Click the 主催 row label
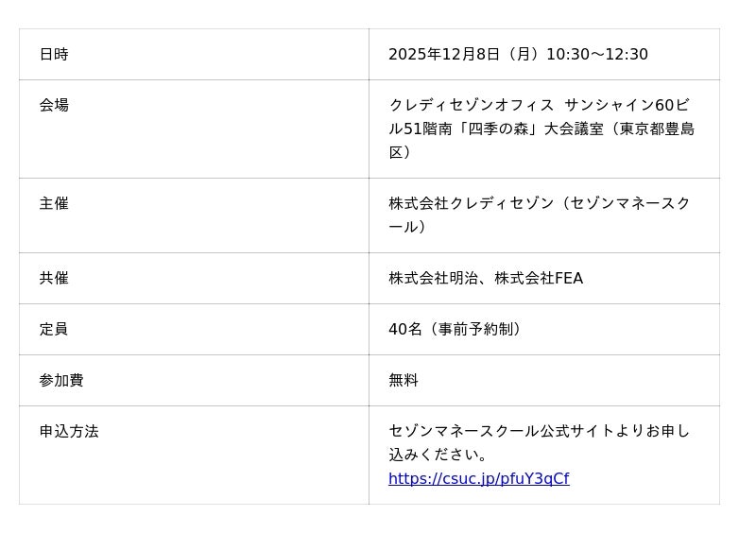 [54, 204]
